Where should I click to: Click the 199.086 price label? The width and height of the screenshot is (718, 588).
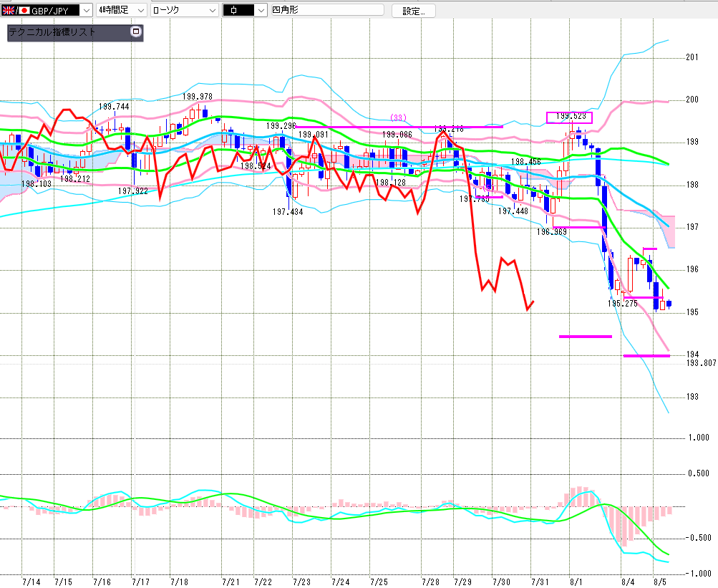397,135
